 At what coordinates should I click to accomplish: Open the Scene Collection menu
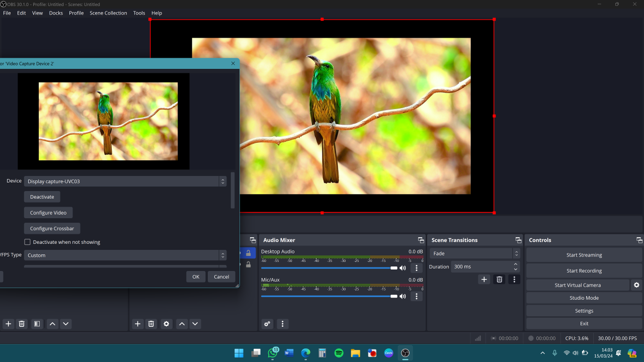click(x=108, y=13)
